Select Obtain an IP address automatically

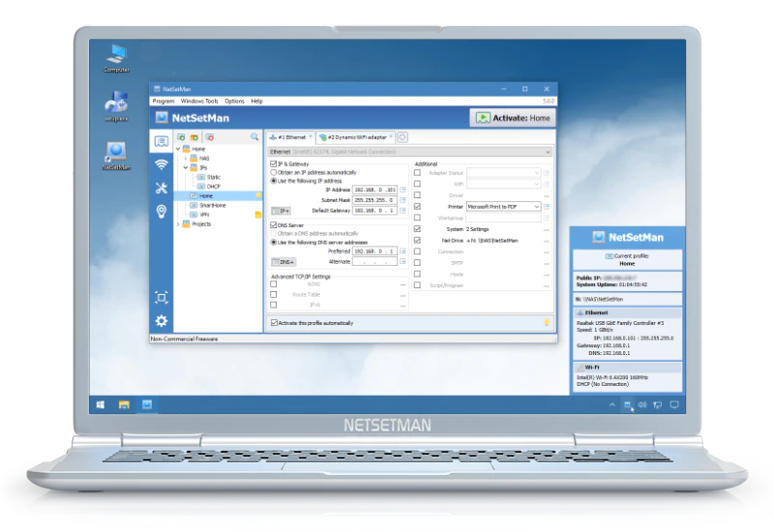tap(274, 173)
